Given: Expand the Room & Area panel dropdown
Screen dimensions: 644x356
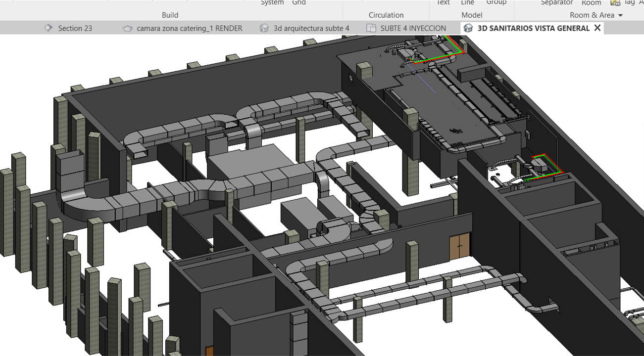Looking at the screenshot, I should coord(620,15).
